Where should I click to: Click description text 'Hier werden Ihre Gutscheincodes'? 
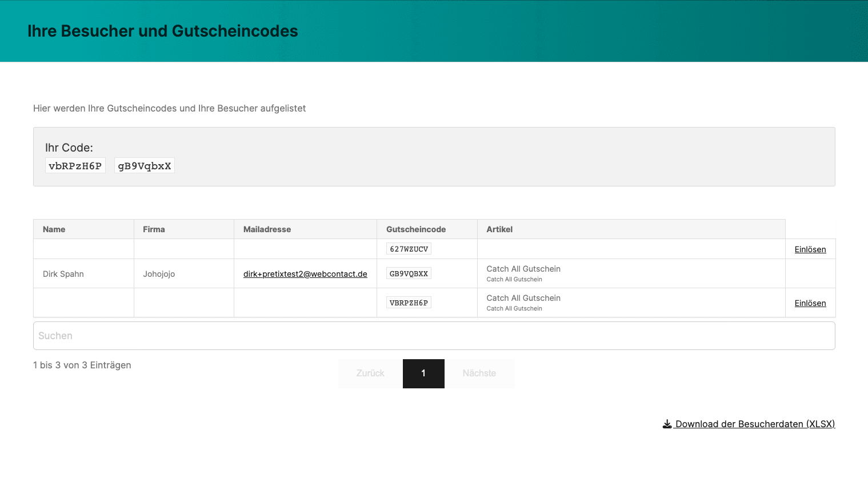pyautogui.click(x=170, y=108)
